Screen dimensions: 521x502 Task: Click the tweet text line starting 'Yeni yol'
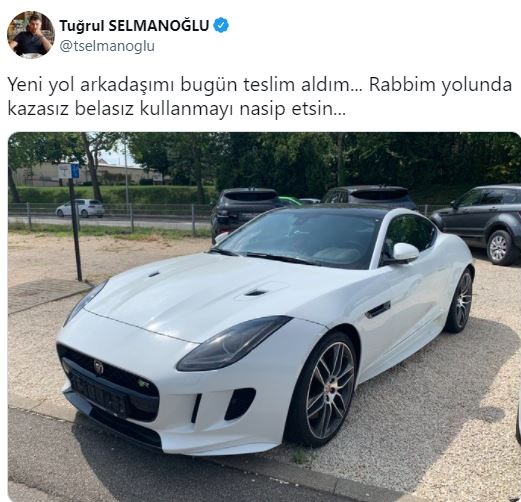pos(259,85)
